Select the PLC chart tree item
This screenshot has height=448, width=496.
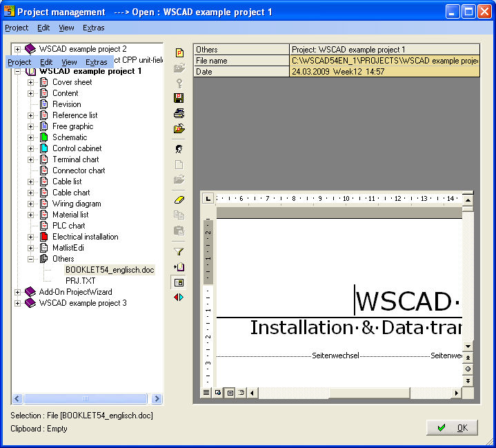(69, 226)
